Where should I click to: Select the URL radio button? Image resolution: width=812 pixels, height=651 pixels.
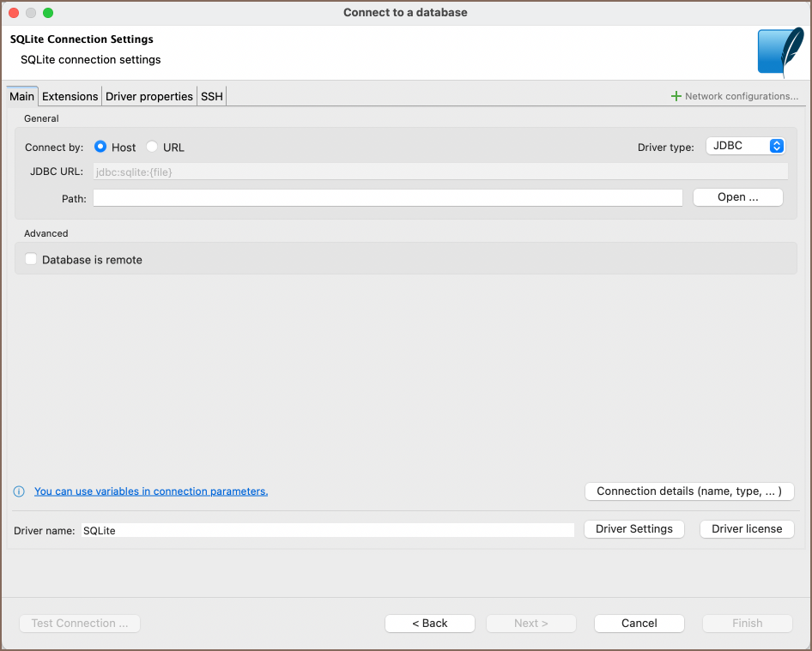click(x=152, y=147)
